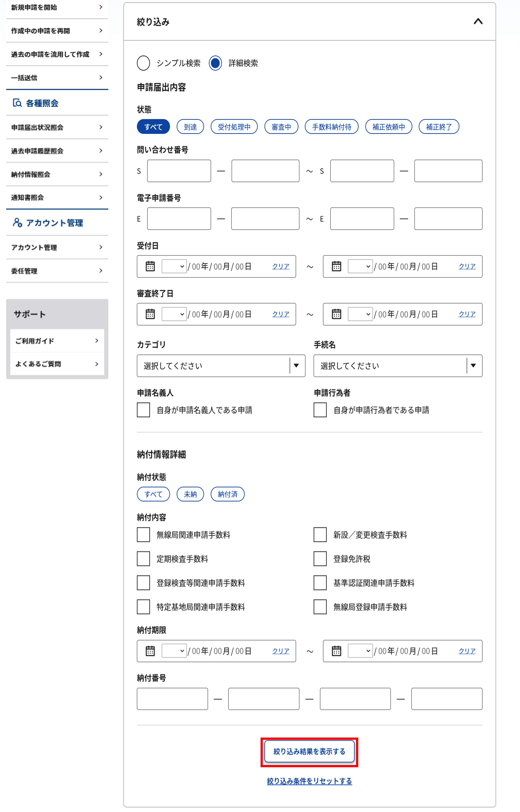Check 登録免許税
Image resolution: width=520 pixels, height=812 pixels.
click(320, 559)
